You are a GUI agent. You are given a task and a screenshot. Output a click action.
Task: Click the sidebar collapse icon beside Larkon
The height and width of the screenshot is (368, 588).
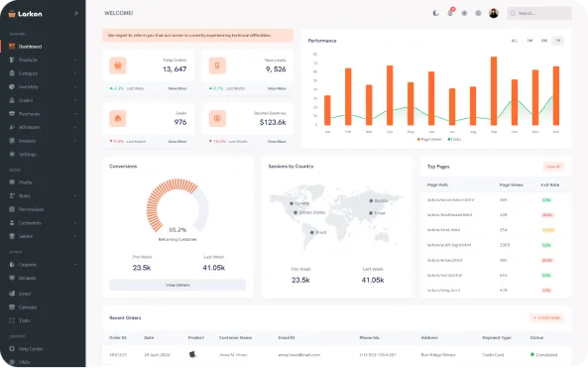[x=76, y=13]
